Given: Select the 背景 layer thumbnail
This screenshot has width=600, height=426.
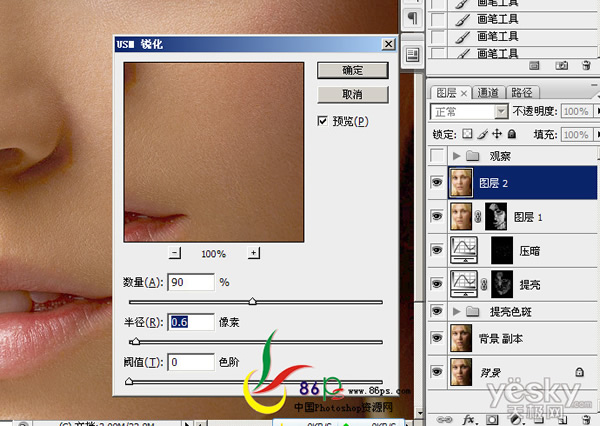Looking at the screenshot, I should coord(461,372).
